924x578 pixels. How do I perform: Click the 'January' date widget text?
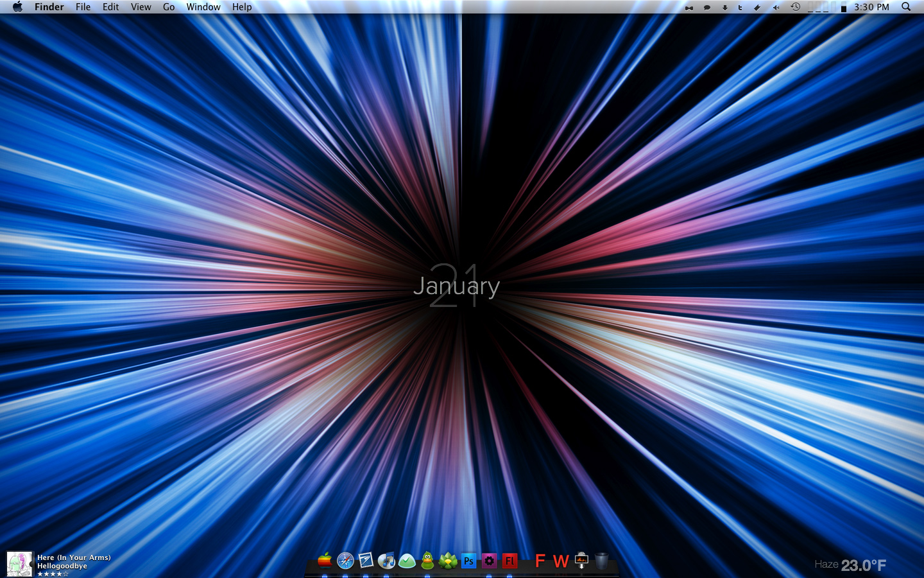[456, 287]
